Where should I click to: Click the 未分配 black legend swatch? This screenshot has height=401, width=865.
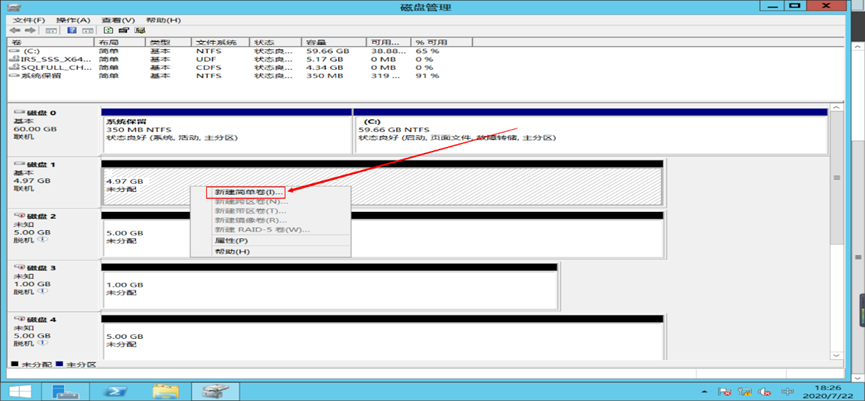(x=14, y=365)
